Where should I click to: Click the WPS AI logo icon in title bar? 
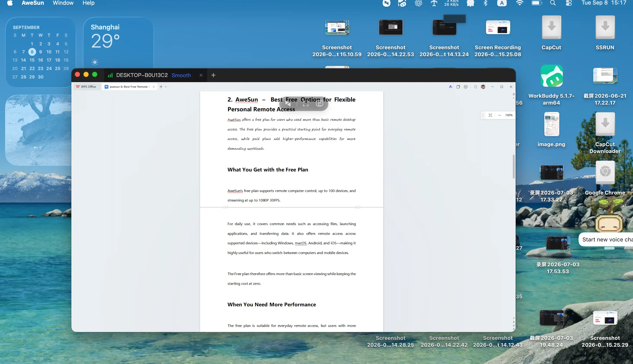point(451,87)
